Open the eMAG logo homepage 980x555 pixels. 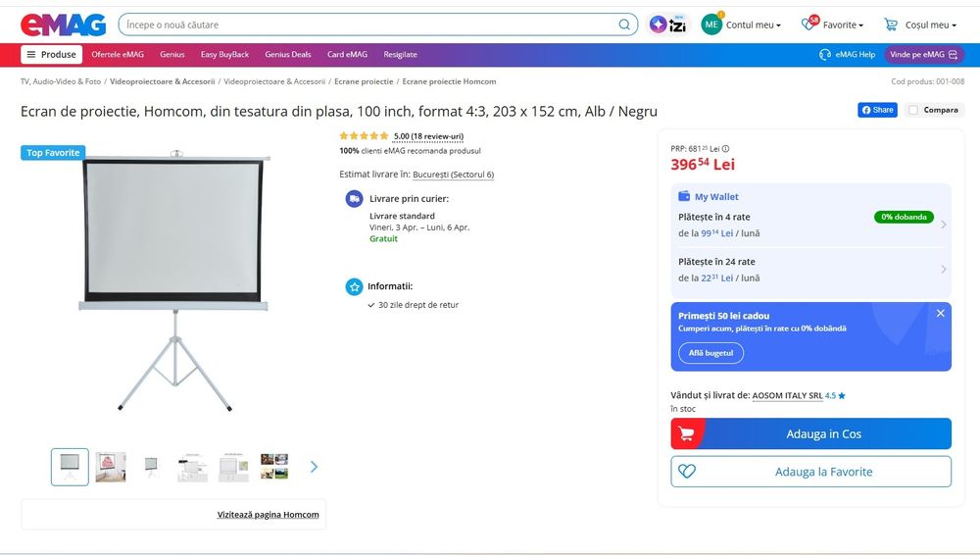coord(63,25)
